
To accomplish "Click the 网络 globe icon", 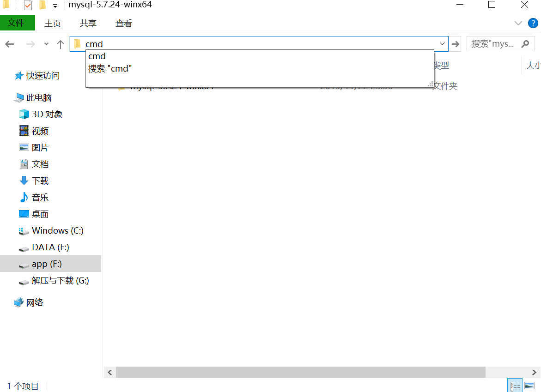I will (18, 302).
